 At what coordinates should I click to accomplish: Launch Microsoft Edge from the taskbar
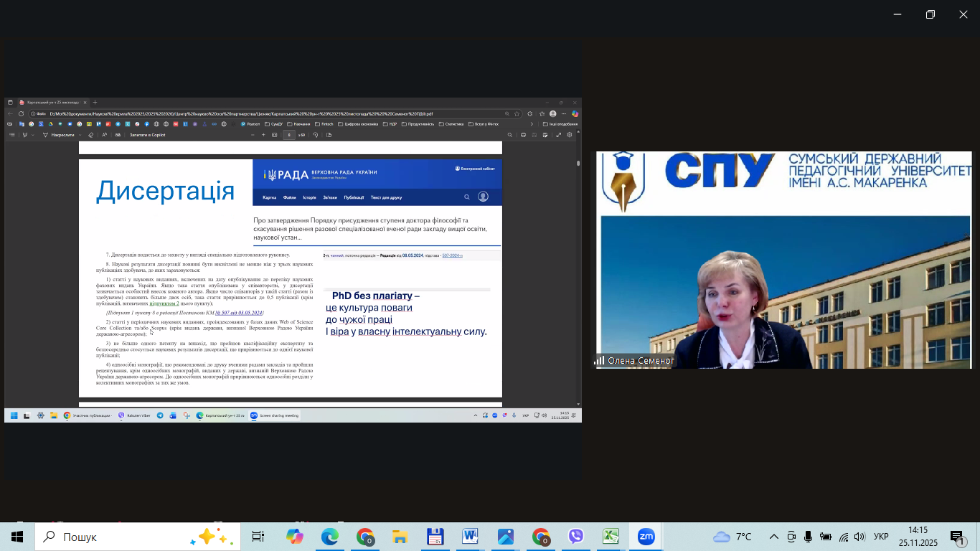pyautogui.click(x=329, y=537)
